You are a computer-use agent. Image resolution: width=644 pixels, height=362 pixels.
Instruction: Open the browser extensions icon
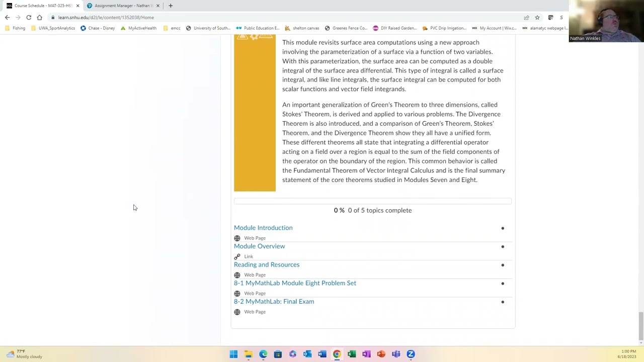point(550,18)
